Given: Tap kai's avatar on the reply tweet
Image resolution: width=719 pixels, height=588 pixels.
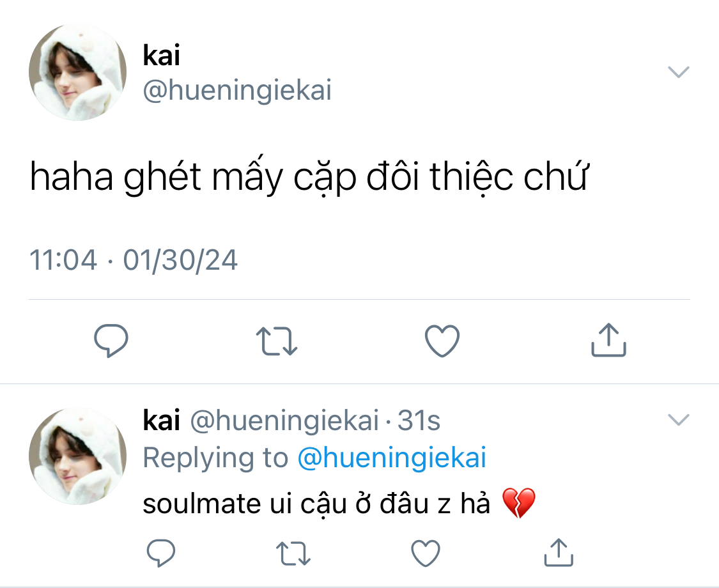Looking at the screenshot, I should (x=78, y=456).
